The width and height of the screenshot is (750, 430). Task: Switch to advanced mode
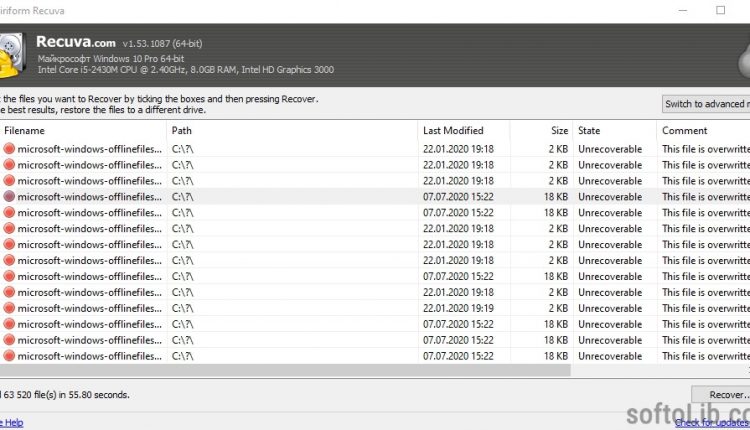[x=706, y=104]
